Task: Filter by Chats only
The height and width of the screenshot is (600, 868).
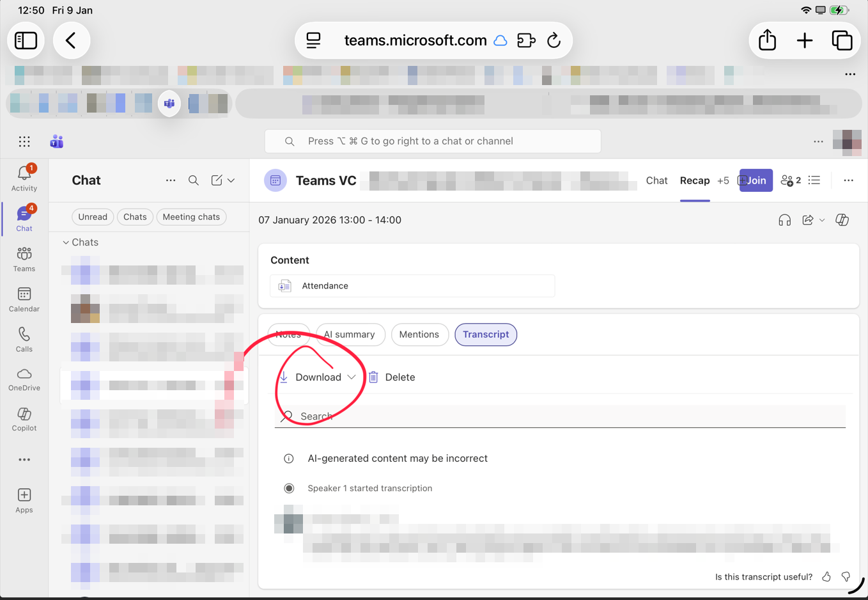Action: click(x=135, y=217)
